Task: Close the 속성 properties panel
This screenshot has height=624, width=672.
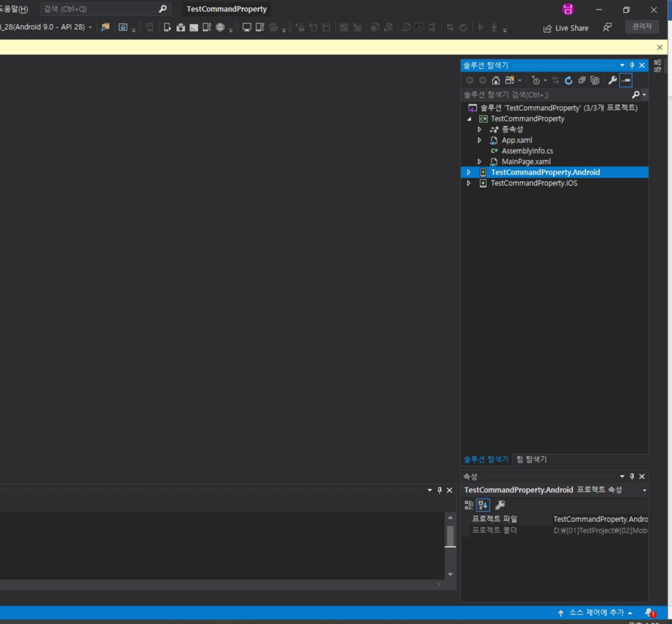Action: tap(642, 476)
